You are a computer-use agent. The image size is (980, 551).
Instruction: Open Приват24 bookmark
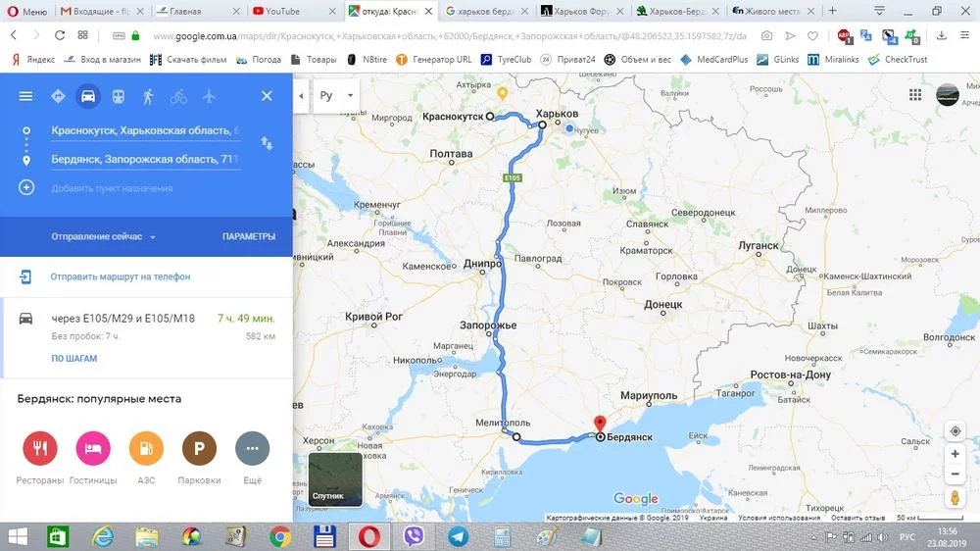pos(567,60)
